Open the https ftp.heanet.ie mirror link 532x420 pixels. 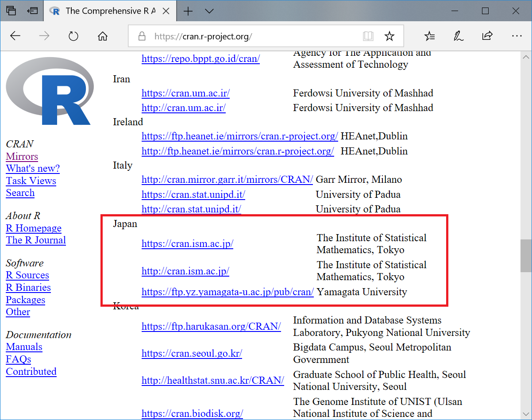(x=240, y=136)
